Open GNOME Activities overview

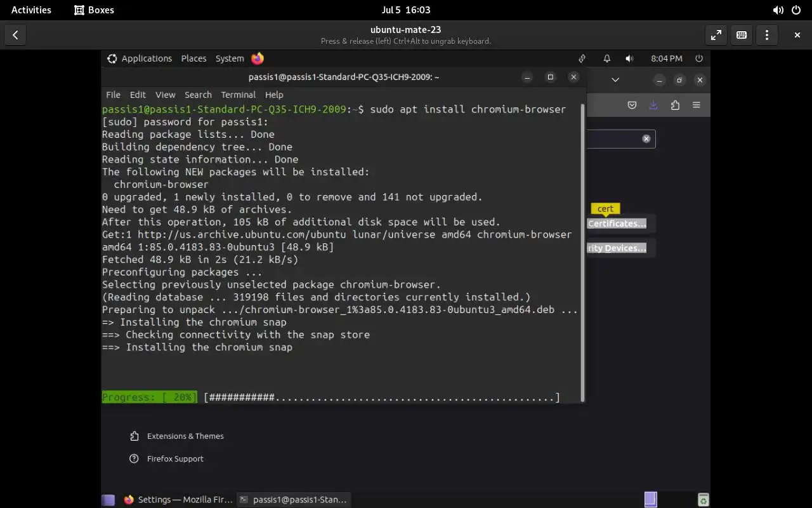(x=31, y=10)
